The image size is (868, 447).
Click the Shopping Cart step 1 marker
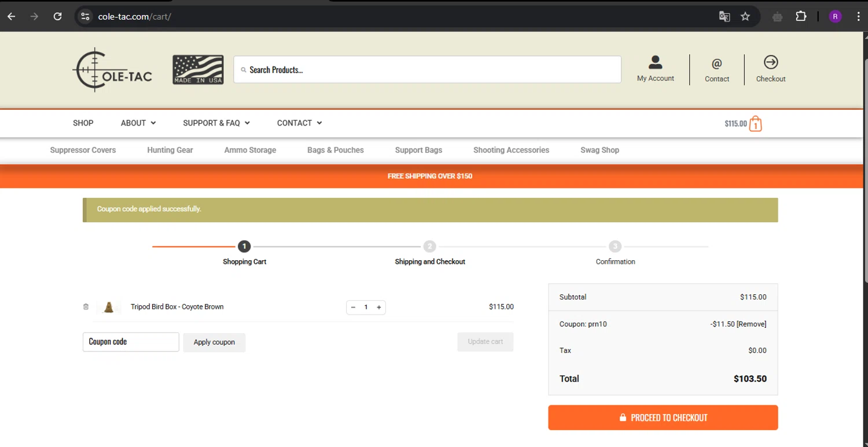coord(244,246)
